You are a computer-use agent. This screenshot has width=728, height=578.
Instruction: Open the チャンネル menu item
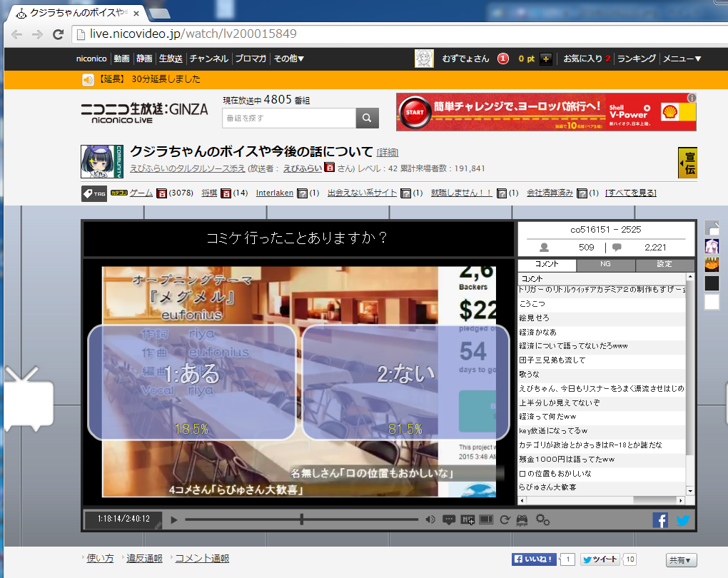pos(208,59)
